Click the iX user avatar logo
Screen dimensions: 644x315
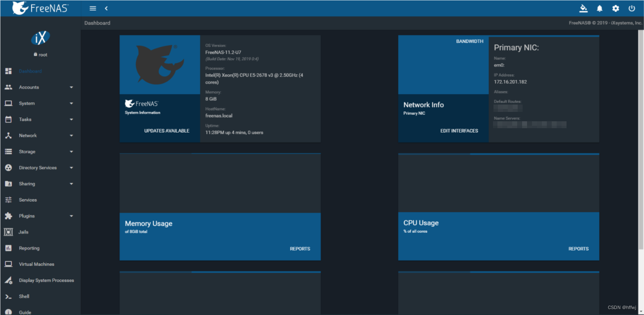pos(40,38)
